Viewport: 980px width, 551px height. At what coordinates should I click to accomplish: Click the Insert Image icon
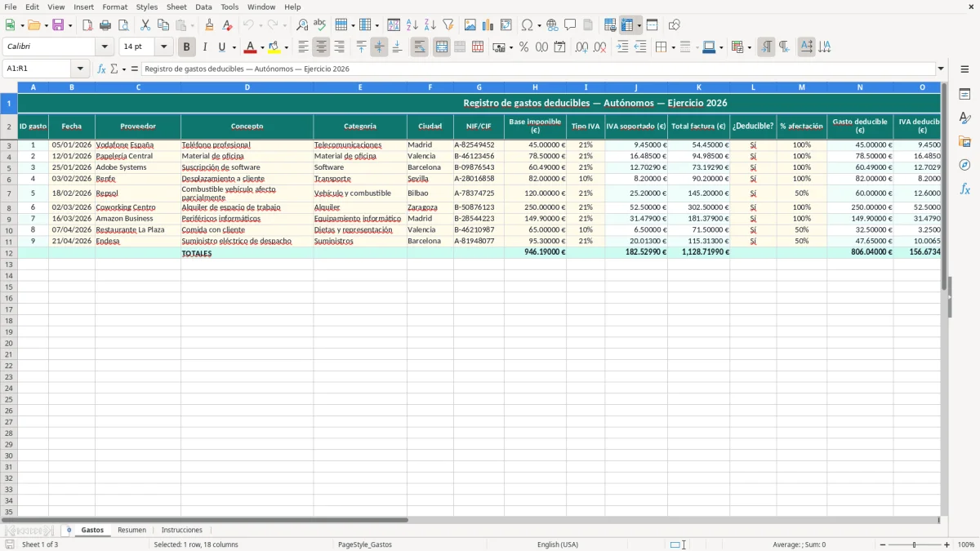[x=470, y=25]
